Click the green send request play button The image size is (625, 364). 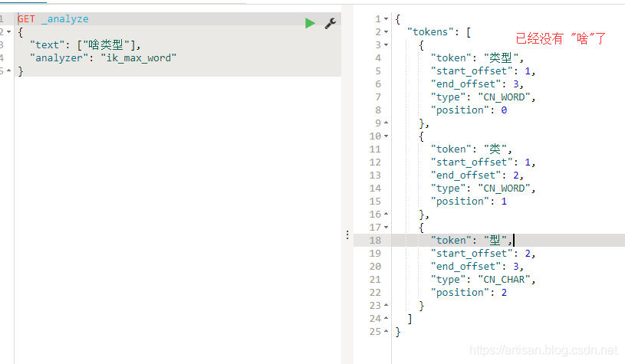[x=310, y=23]
